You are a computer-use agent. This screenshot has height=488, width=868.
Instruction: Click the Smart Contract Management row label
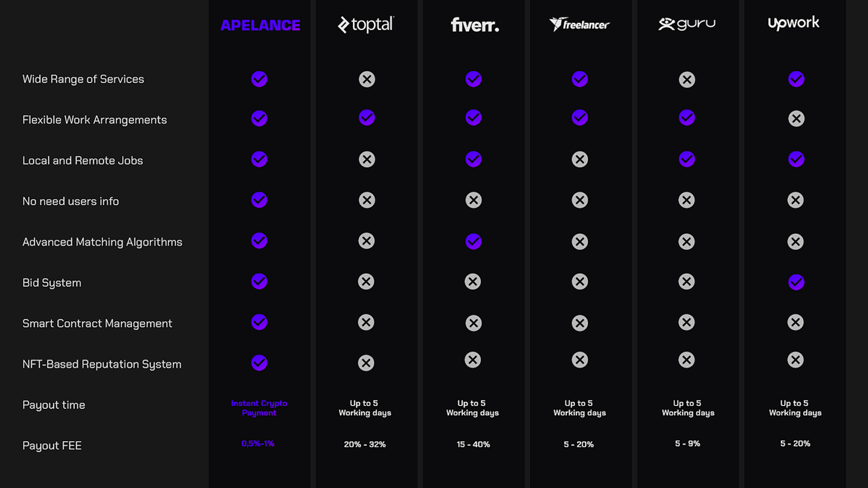(97, 324)
